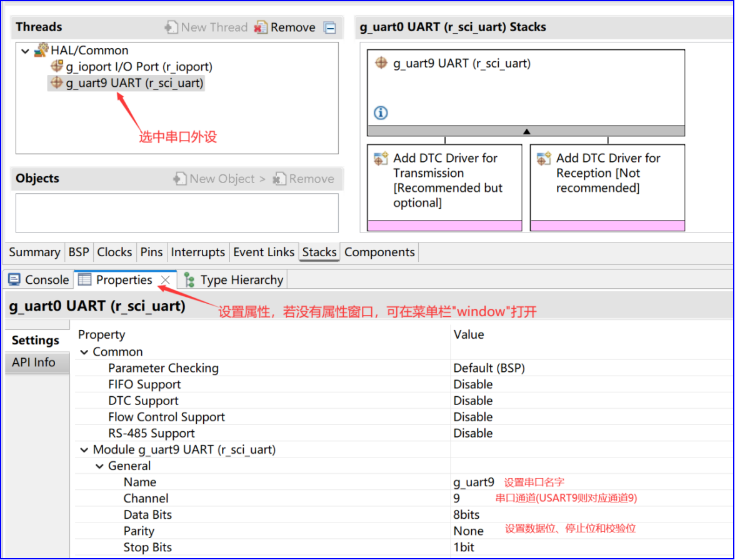The height and width of the screenshot is (560, 735).
Task: Collapse the General property group
Action: pos(100,466)
